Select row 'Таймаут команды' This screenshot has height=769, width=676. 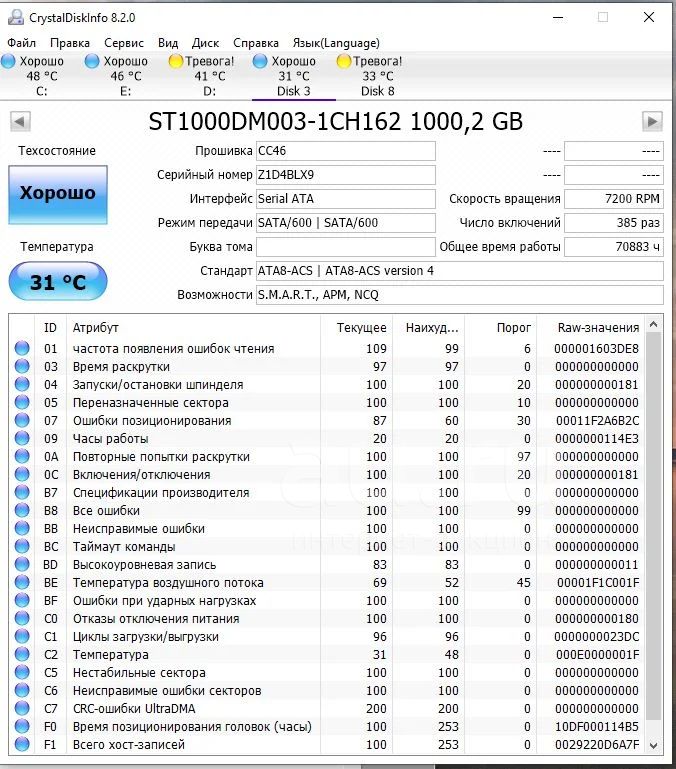(327, 546)
